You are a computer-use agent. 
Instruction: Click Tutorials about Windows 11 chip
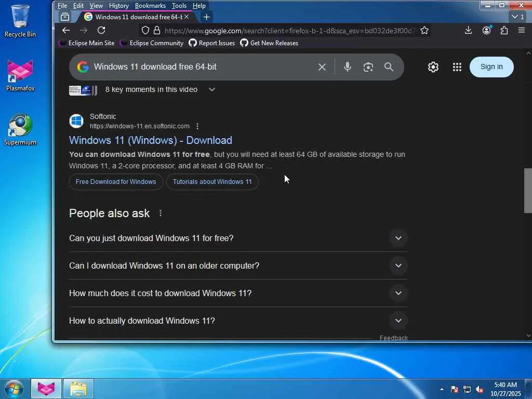tap(212, 182)
